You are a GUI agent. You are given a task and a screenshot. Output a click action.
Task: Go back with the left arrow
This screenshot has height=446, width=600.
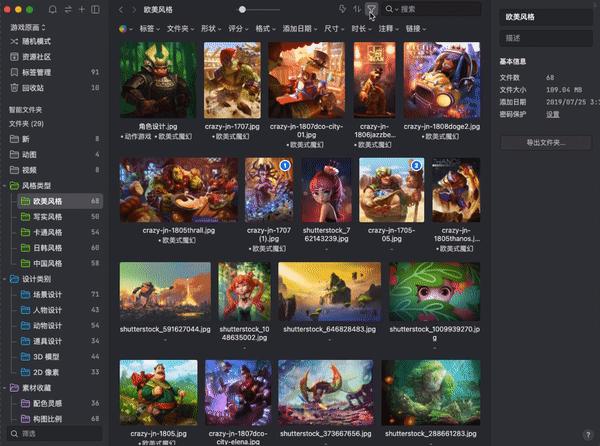(121, 10)
